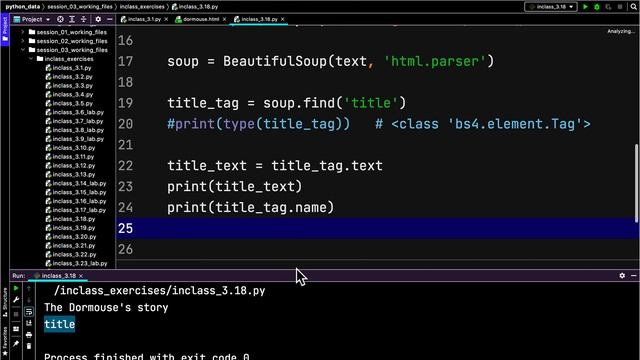Expand session_02_working_files folder arrow
Viewport: 640px width, 360px height.
22,41
